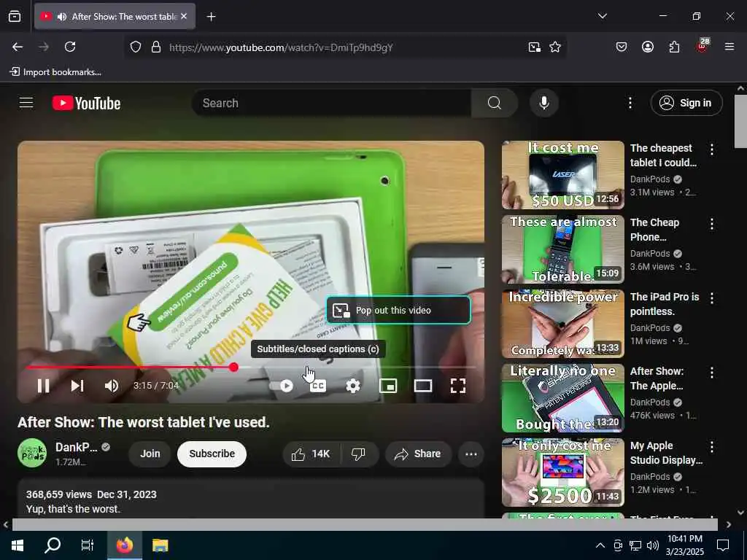Sign in to YouTube
Screen dimensions: 747x560
pyautogui.click(x=686, y=103)
